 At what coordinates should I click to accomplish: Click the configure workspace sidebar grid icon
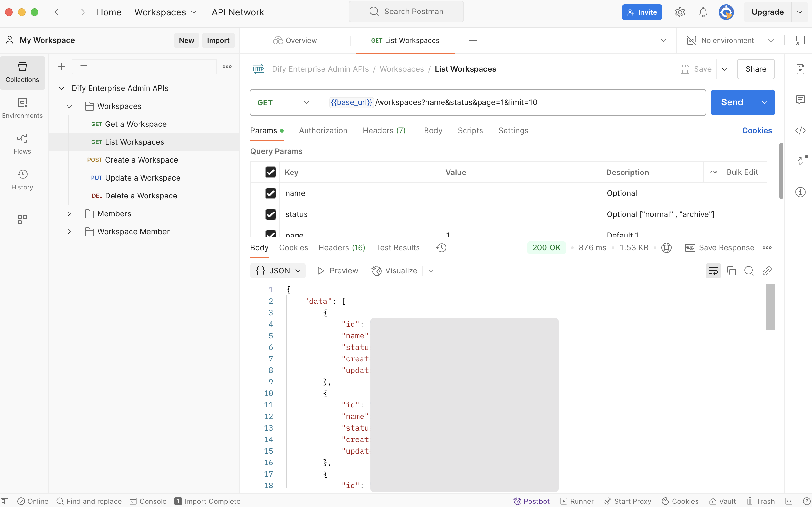[x=22, y=220]
